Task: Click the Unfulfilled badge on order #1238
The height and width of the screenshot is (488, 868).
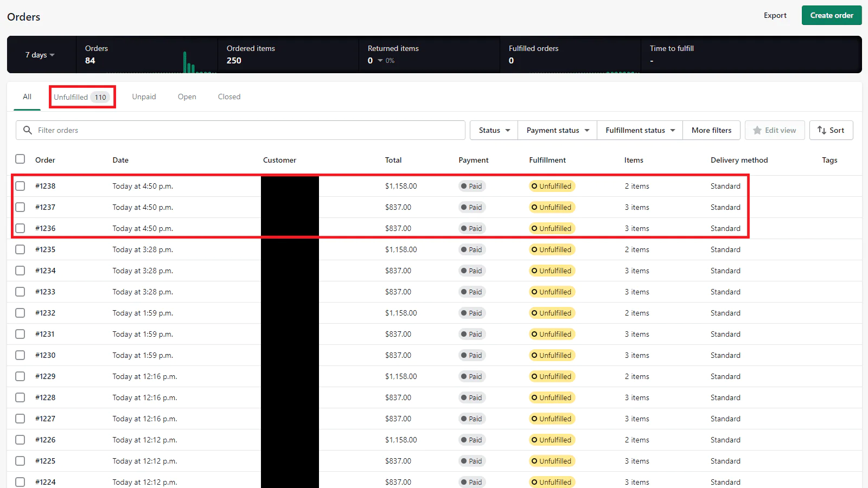Action: point(552,186)
